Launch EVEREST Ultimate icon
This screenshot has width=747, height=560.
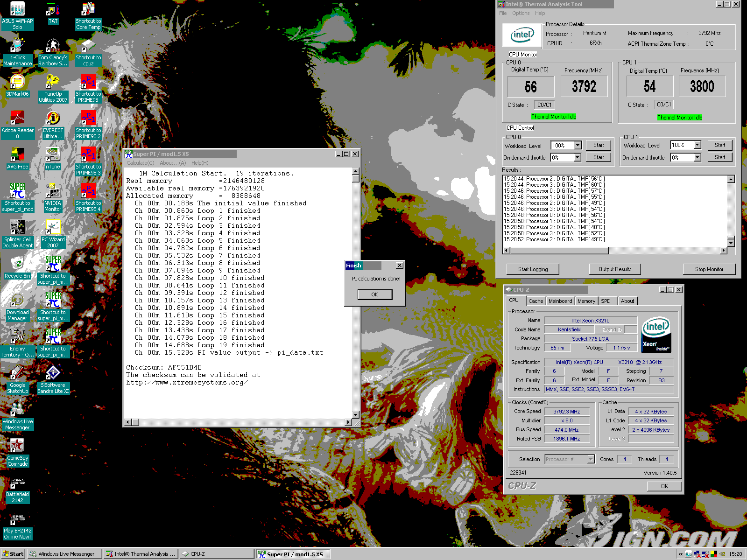click(53, 125)
